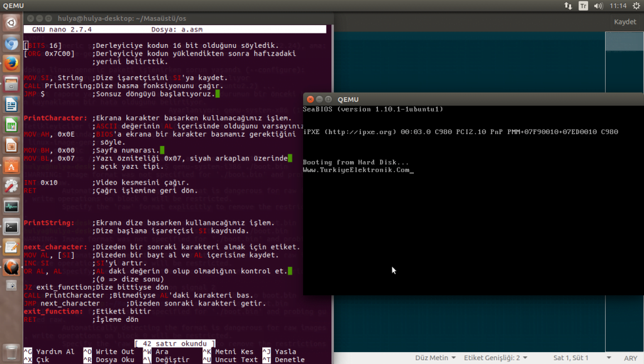Switch to the Terminal dock icon
This screenshot has height=364, width=644.
click(11, 227)
